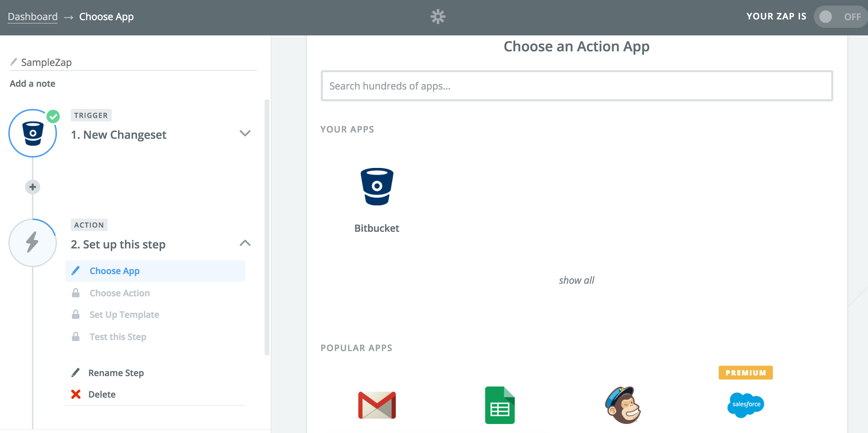Click the lock icon beside Set Up Template
Image resolution: width=868 pixels, height=433 pixels.
[x=76, y=314]
